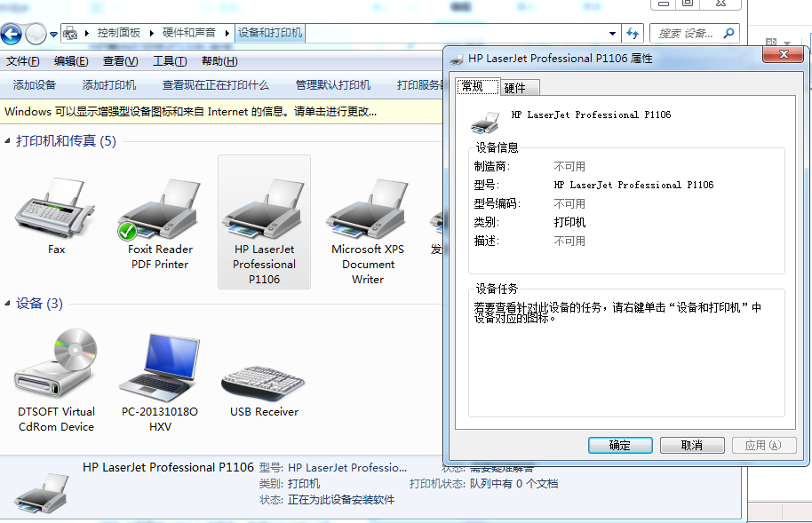Select the Fax device icon
Screen dimensions: 812x523
coord(55,210)
